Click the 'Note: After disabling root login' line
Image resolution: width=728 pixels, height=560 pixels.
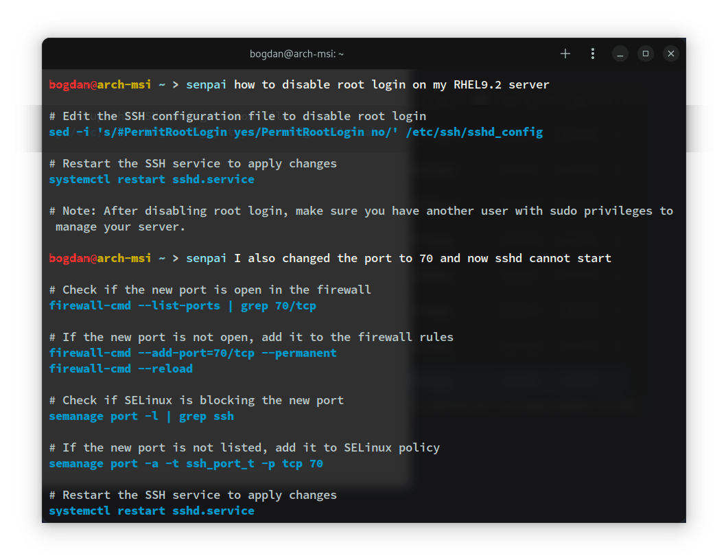click(x=361, y=211)
